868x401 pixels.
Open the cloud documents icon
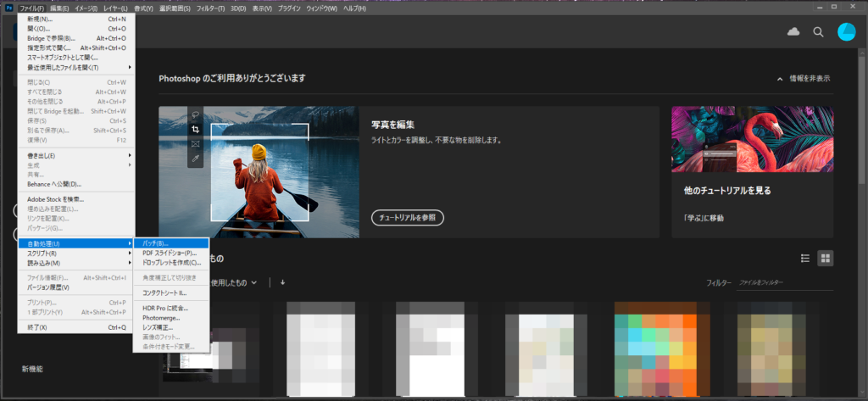click(793, 32)
